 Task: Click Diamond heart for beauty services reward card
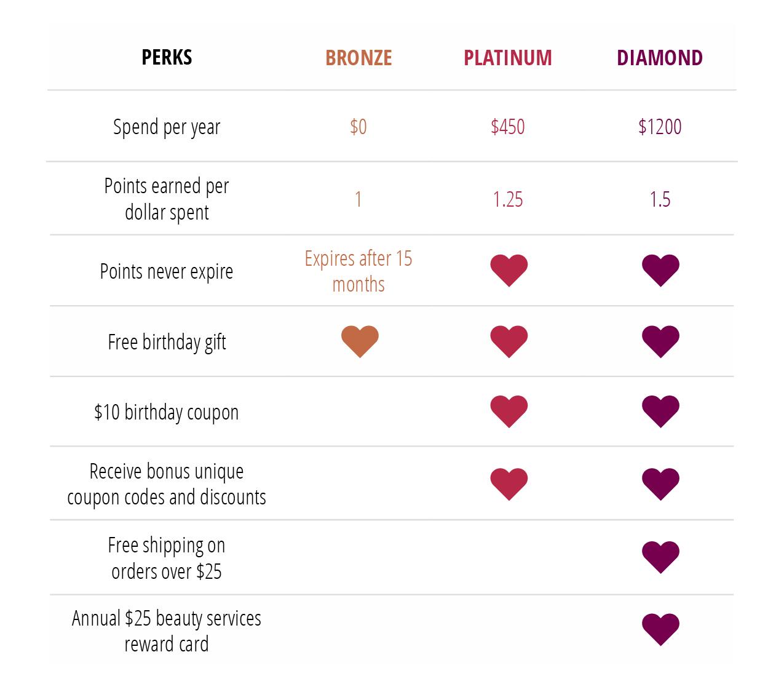point(660,629)
